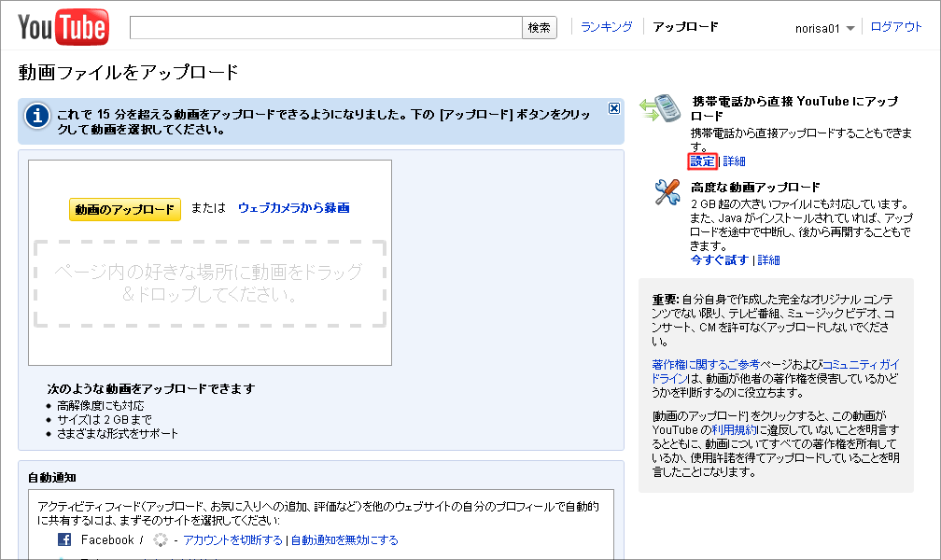Click the blue info icon in the notice
Viewport: 941px width, 560px height.
point(37,115)
